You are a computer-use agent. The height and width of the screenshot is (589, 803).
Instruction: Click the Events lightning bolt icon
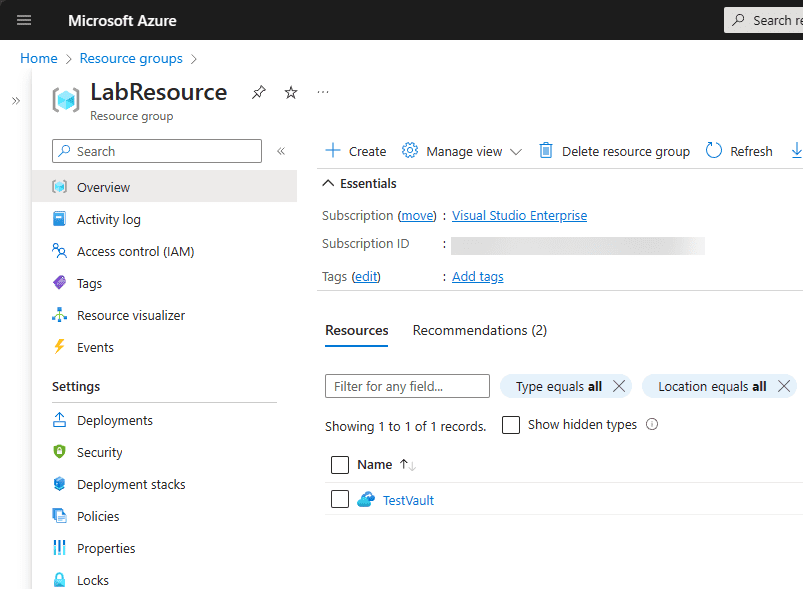click(x=59, y=347)
